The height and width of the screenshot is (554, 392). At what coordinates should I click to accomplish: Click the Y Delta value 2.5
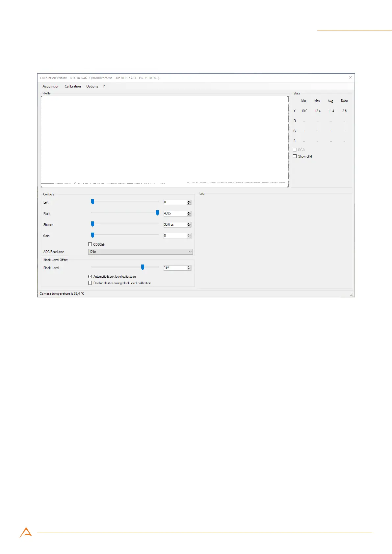pos(344,111)
